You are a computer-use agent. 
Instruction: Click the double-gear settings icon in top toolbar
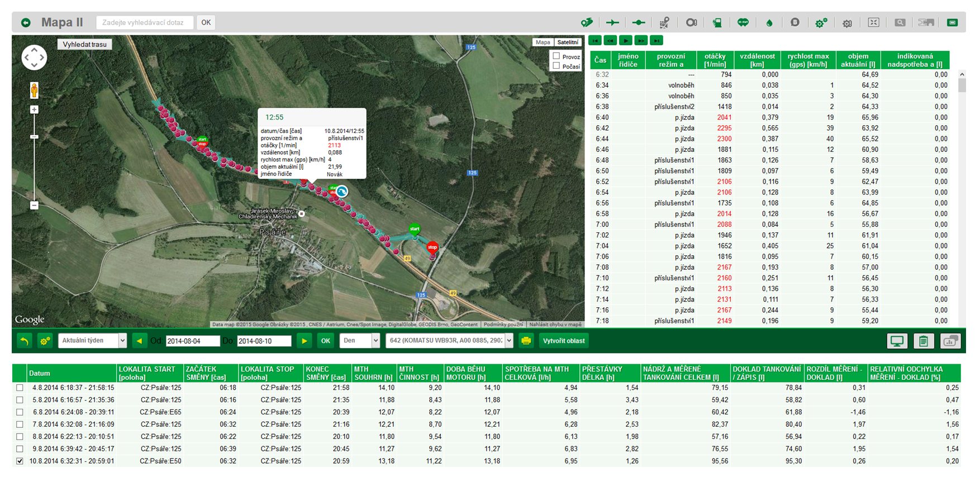tap(821, 23)
